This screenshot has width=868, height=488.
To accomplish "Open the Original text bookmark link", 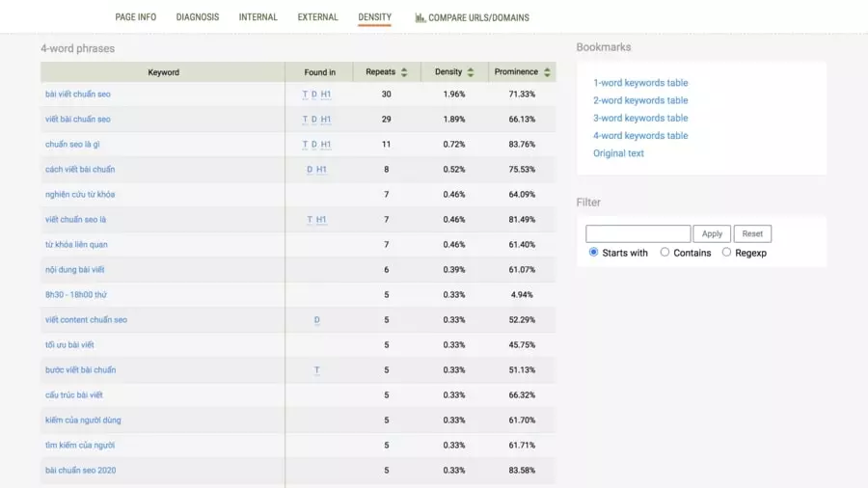I will [x=618, y=153].
